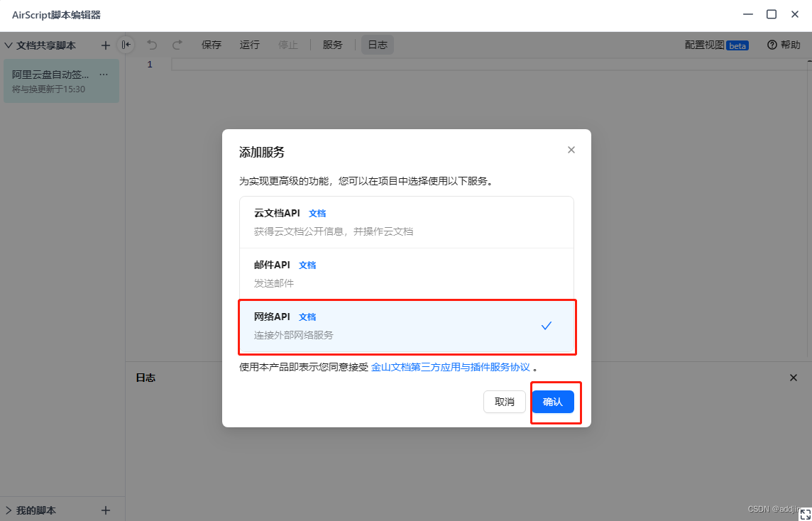Viewport: 812px width, 521px height.
Task: Add a new 文档共享脚本 with plus icon
Action: 106,45
